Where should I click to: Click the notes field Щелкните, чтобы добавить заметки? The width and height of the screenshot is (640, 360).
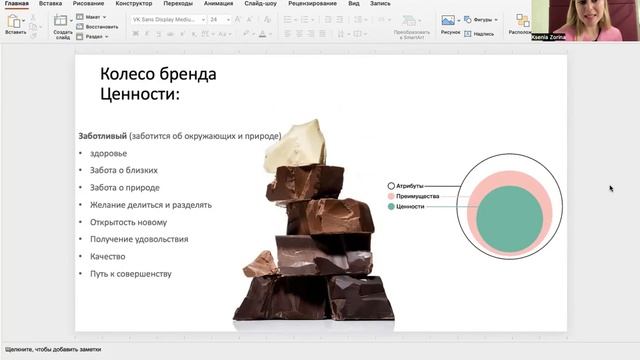(53, 349)
